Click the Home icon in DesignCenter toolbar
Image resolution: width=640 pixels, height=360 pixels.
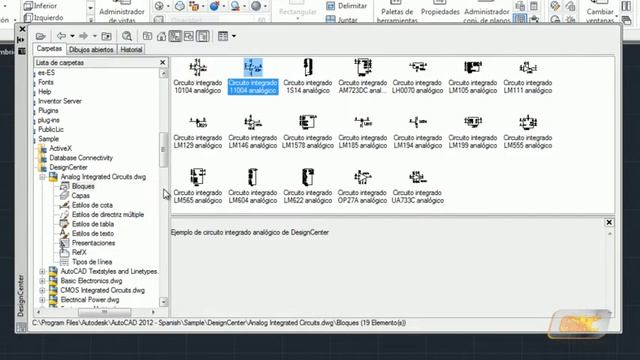pyautogui.click(x=161, y=36)
